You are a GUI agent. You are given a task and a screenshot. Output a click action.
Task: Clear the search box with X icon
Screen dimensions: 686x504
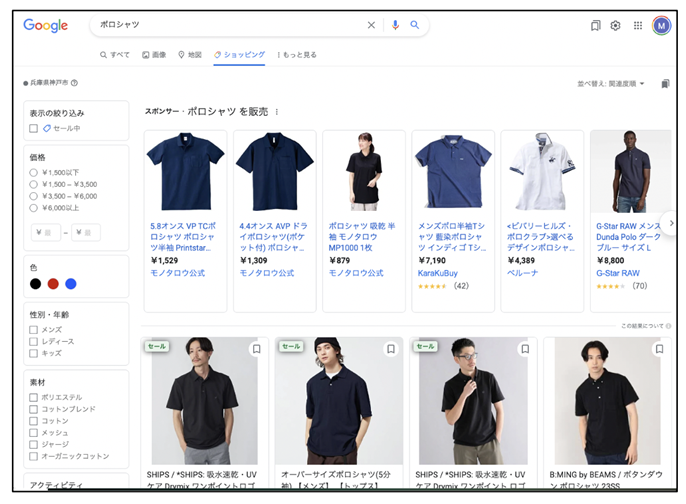tap(371, 25)
